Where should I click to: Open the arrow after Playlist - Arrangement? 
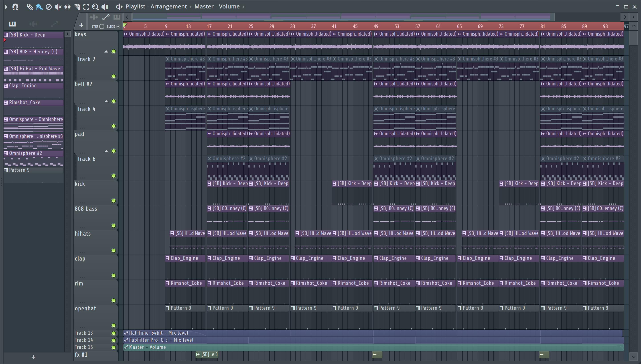pyautogui.click(x=191, y=7)
